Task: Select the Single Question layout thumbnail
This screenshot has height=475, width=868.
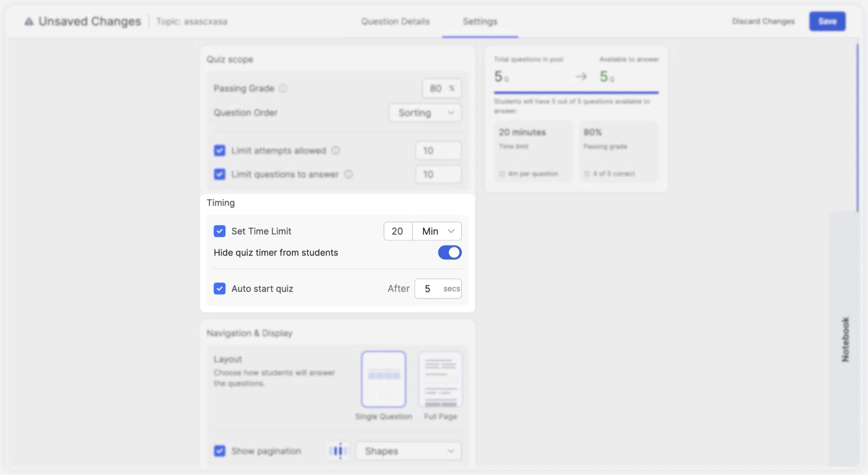Action: coord(383,379)
